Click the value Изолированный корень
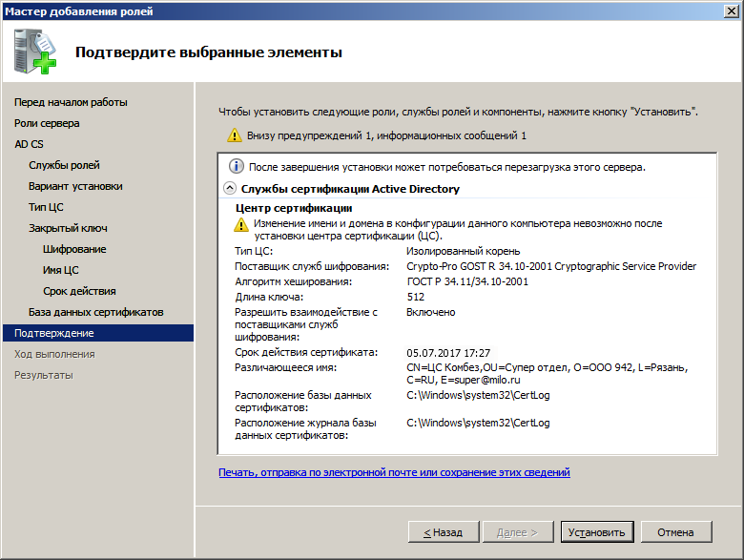 click(464, 251)
